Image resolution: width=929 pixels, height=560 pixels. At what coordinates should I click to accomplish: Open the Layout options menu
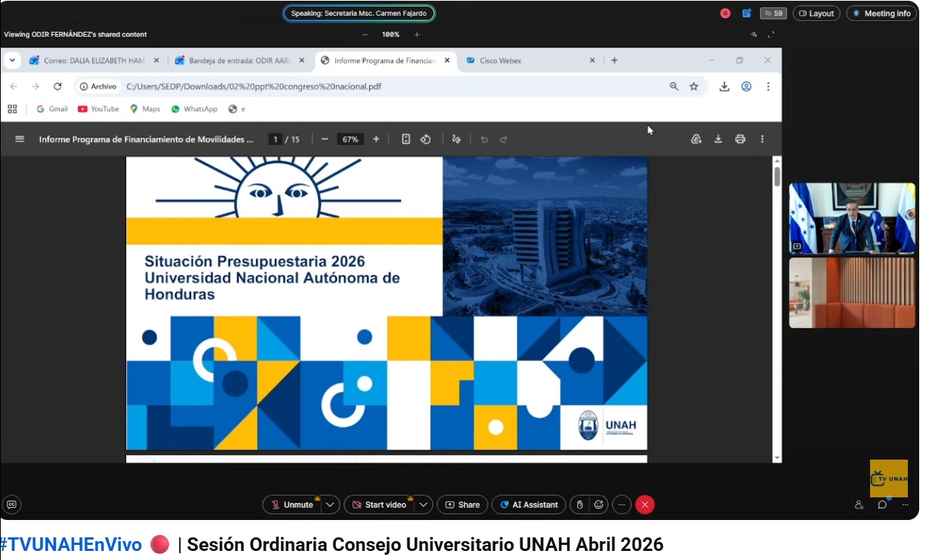(816, 14)
